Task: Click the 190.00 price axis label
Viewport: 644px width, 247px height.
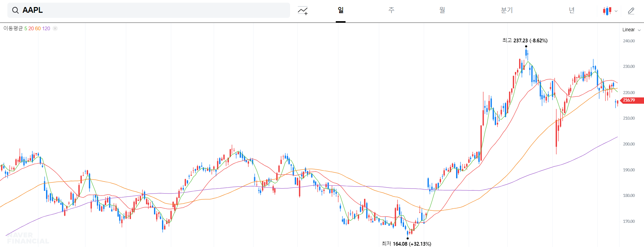Action: pos(629,170)
